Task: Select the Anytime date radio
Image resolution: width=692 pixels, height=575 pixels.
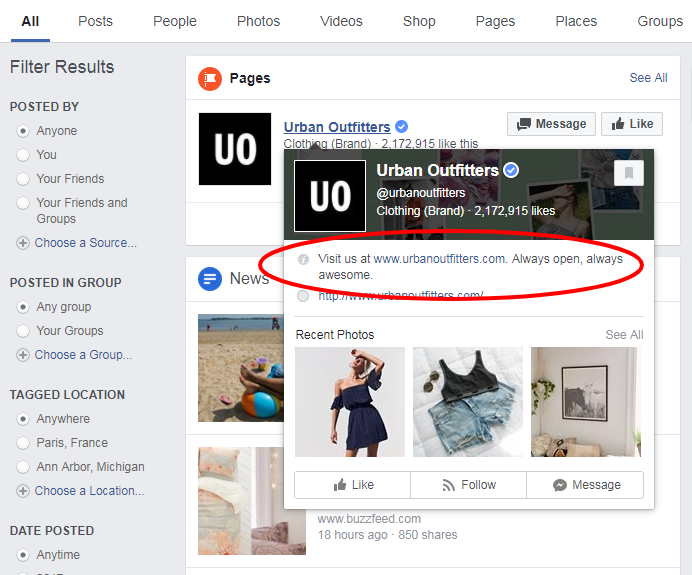Action: [23, 555]
